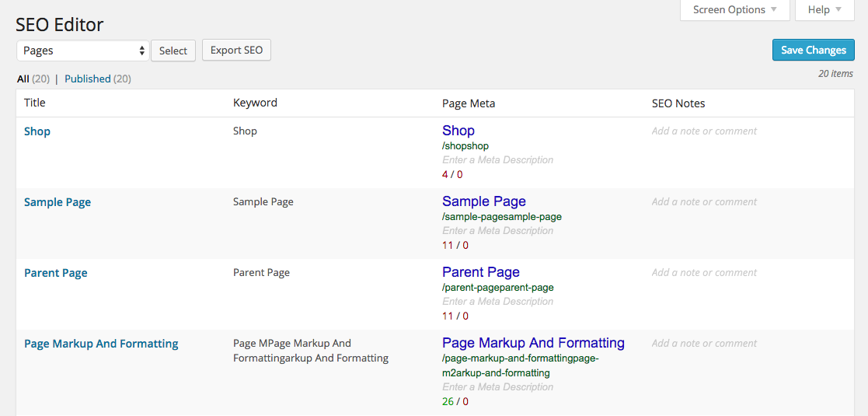
Task: Click the 4 / 0 character count
Action: click(x=452, y=174)
